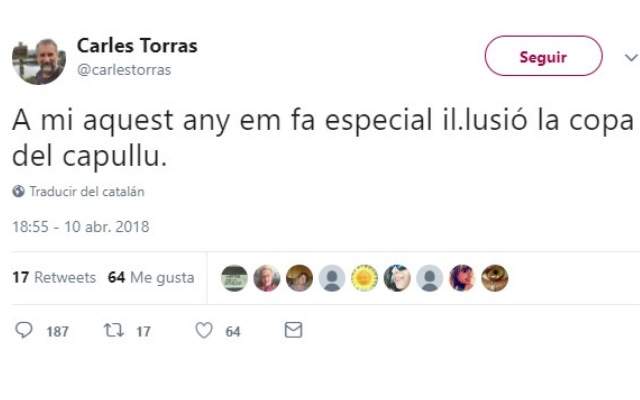The height and width of the screenshot is (400, 640).
Task: Expand the chevron menu next to Seguir
Action: click(631, 57)
